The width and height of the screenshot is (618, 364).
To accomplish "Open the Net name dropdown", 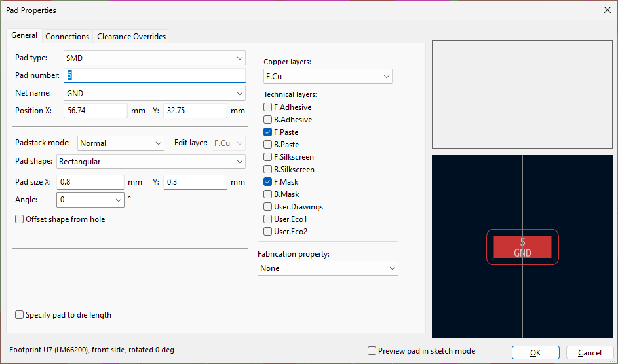I will click(154, 94).
